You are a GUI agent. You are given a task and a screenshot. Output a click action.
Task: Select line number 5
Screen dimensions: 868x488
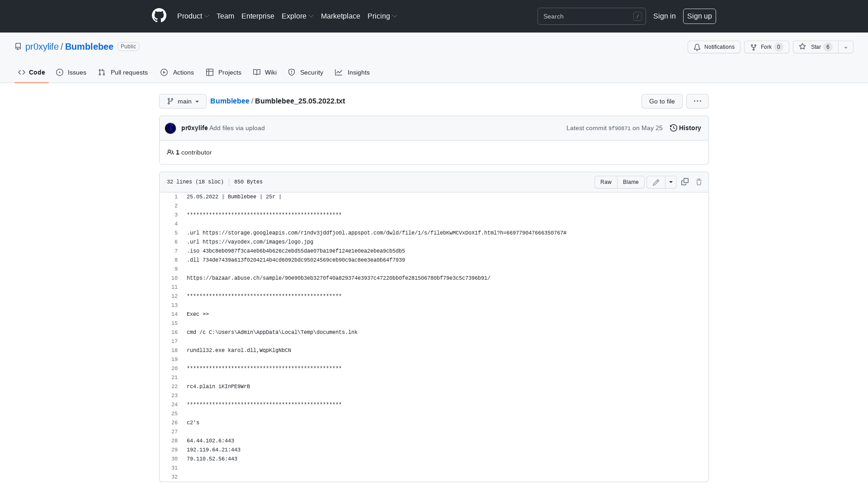tap(176, 233)
